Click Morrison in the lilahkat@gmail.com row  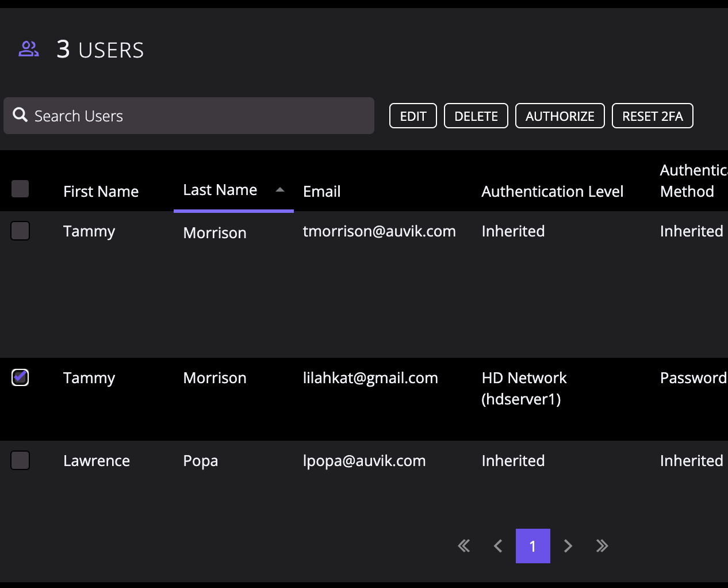pos(214,378)
